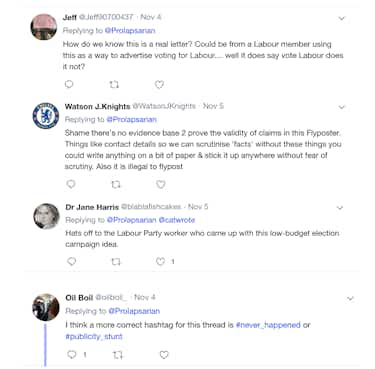
Task: View Watson J.Knights' Chelsea badge avatar
Action: tap(46, 116)
